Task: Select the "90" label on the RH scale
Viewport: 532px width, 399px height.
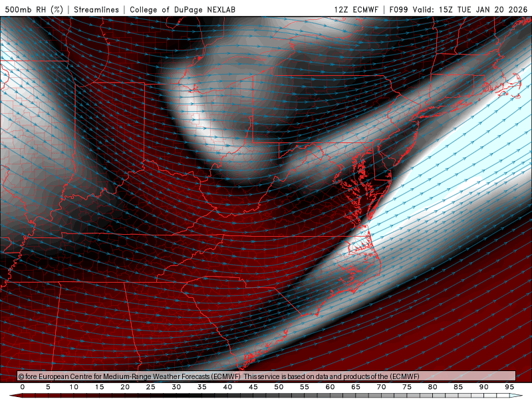Action: click(484, 387)
